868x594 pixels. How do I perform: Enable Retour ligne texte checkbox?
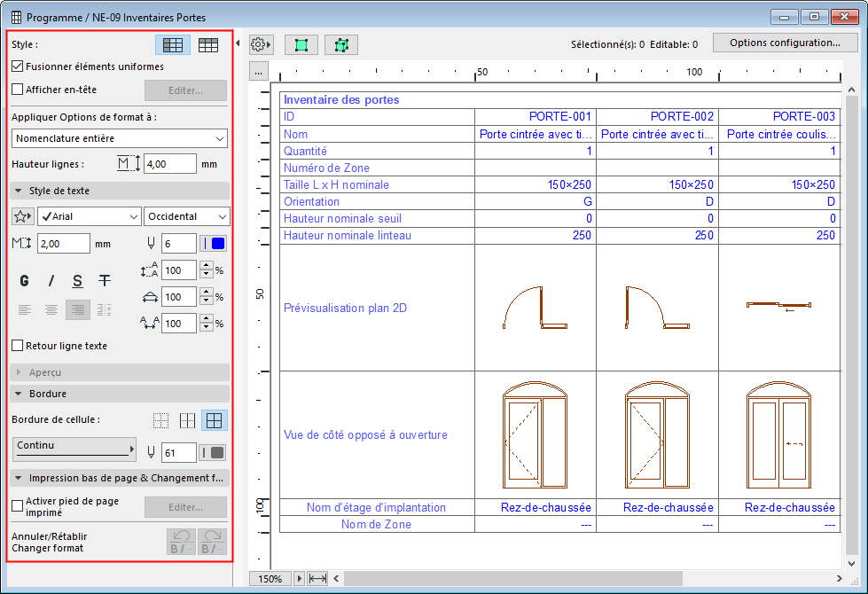click(18, 346)
